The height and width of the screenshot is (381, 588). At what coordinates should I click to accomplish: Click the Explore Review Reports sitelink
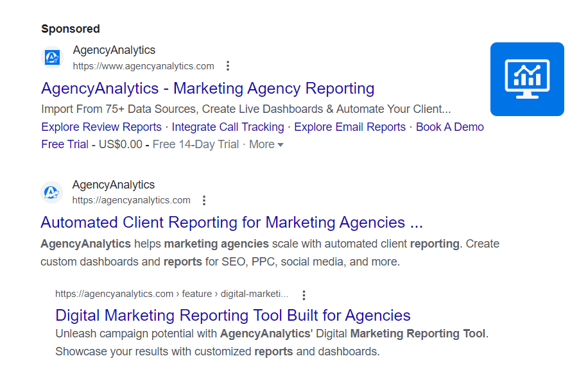(x=101, y=127)
